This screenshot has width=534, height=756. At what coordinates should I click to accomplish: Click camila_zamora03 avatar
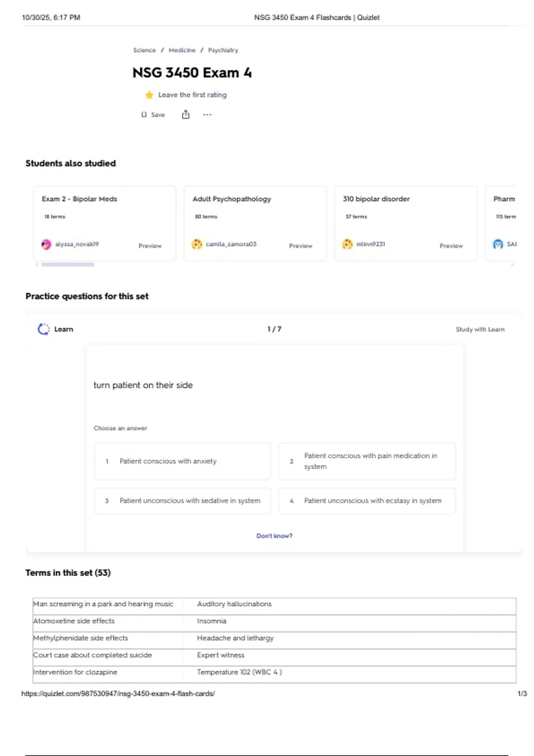pyautogui.click(x=197, y=244)
